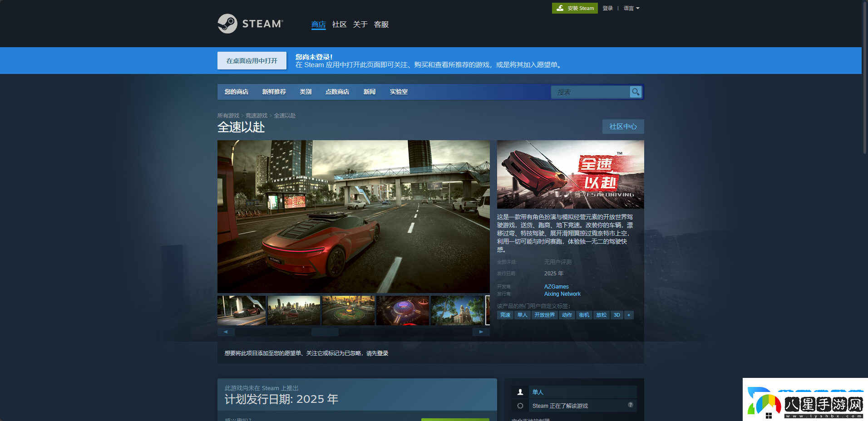Click the 所有游戏 breadcrumb link
Image resolution: width=868 pixels, height=421 pixels.
pos(228,116)
